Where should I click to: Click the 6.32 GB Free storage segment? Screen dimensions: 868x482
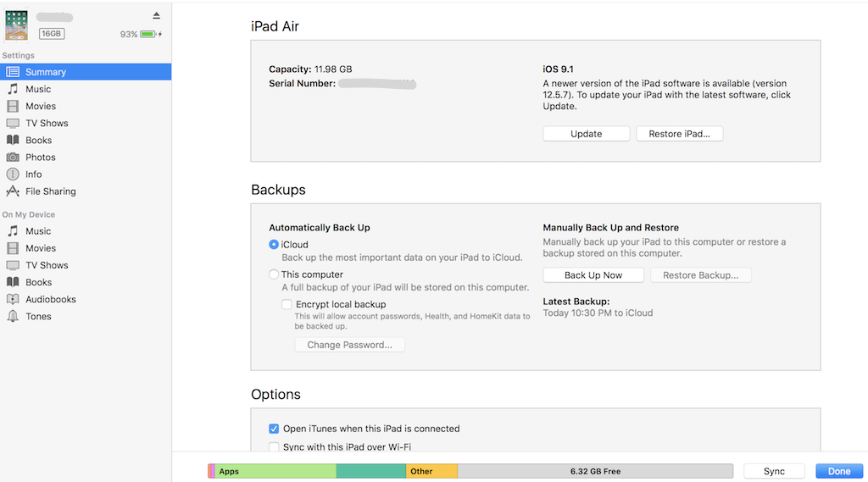click(x=595, y=471)
